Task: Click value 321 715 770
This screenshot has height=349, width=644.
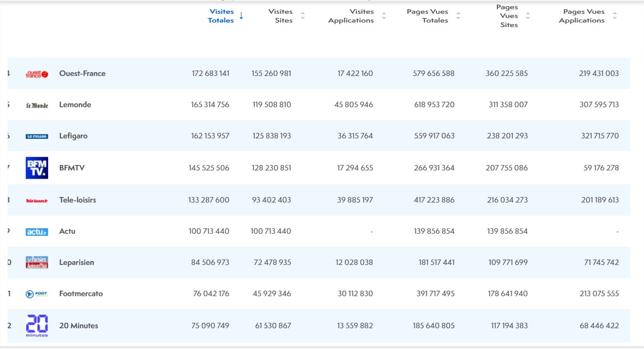Action: [x=600, y=136]
